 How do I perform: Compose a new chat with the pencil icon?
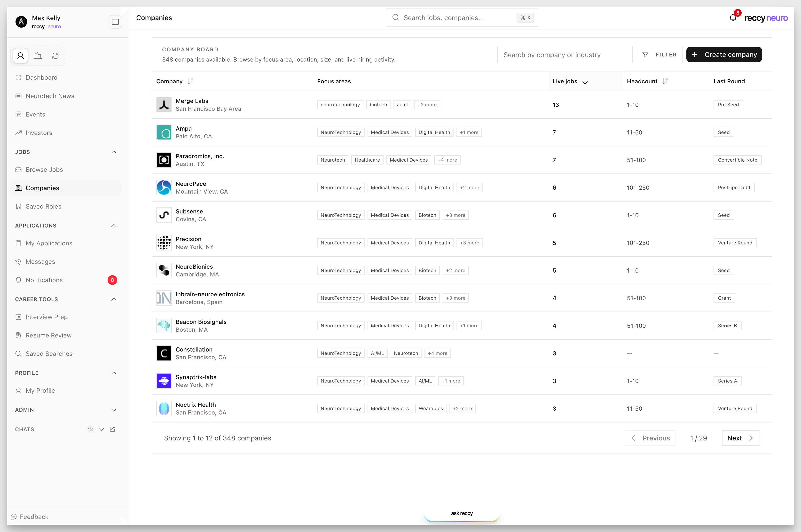[x=113, y=429]
